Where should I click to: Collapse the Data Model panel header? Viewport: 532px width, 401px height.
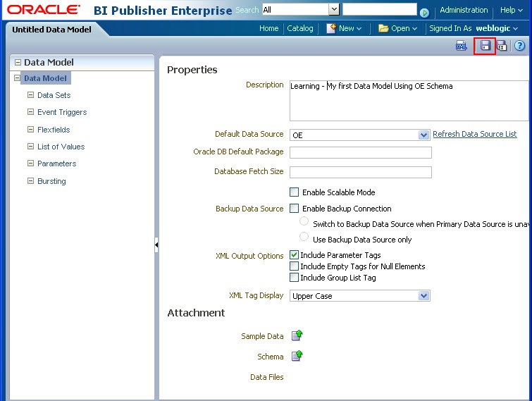tap(18, 63)
